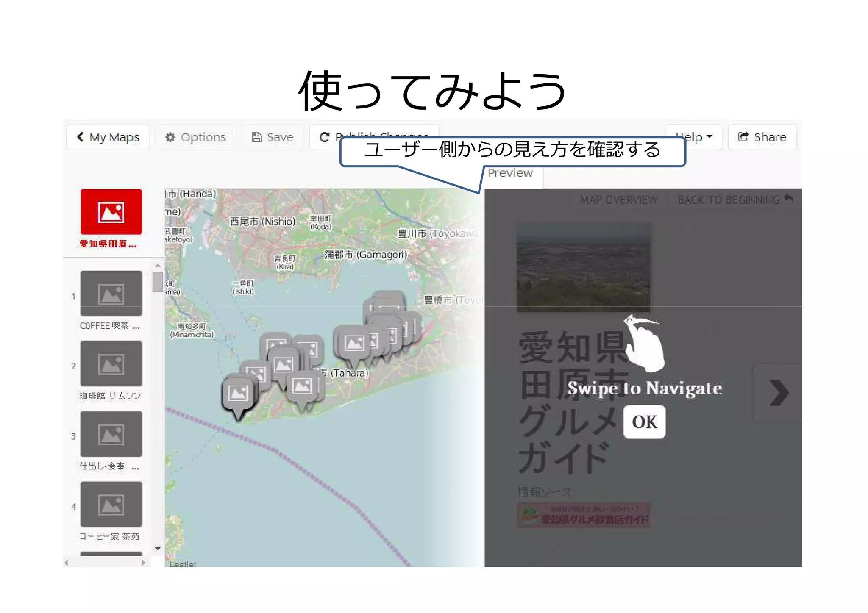This screenshot has height=613, width=868.
Task: Click the slide list scroll-down arrow
Action: (x=158, y=548)
